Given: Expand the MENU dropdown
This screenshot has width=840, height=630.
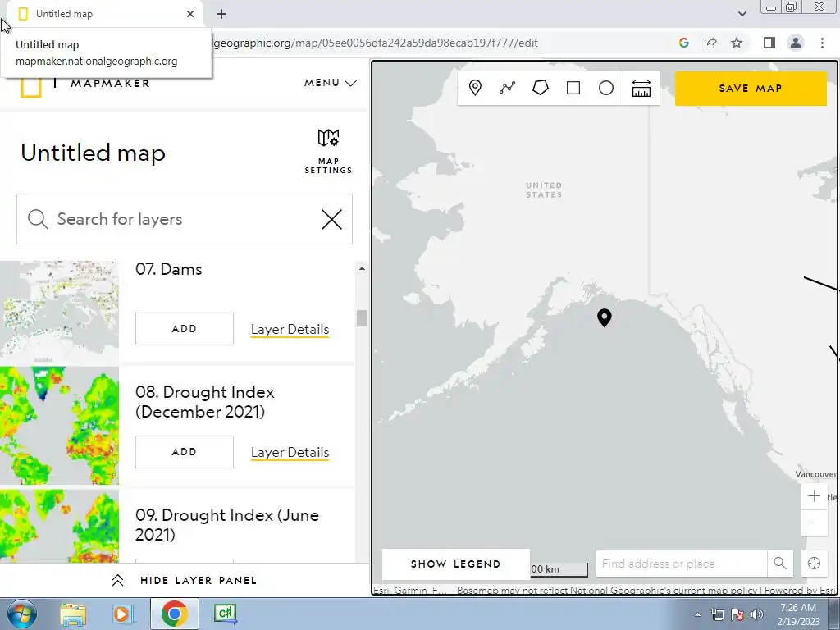Looking at the screenshot, I should point(330,83).
